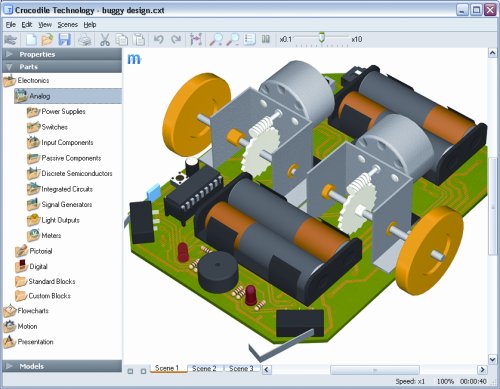
Task: Switch to the Scene 2 tab
Action: click(204, 368)
